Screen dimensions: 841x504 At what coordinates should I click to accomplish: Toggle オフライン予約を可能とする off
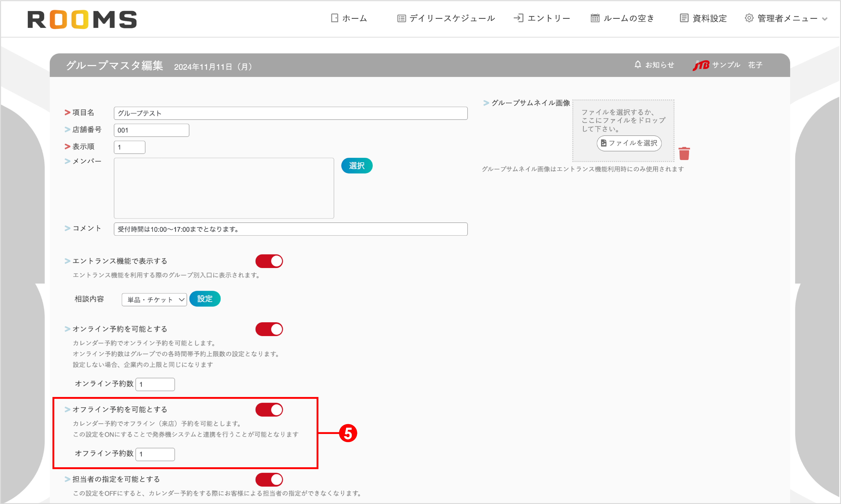[269, 410]
